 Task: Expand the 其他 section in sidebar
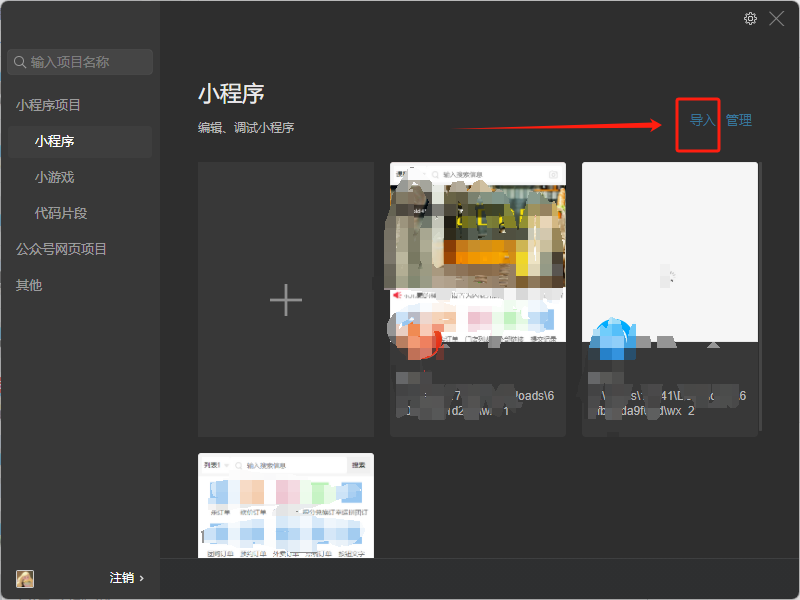[x=29, y=285]
